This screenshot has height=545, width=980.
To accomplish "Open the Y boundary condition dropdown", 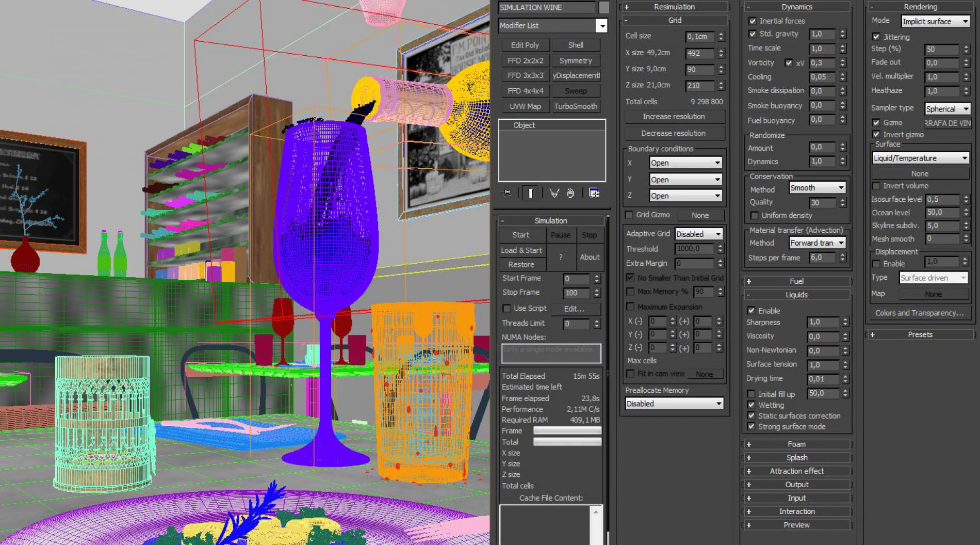I will (685, 180).
